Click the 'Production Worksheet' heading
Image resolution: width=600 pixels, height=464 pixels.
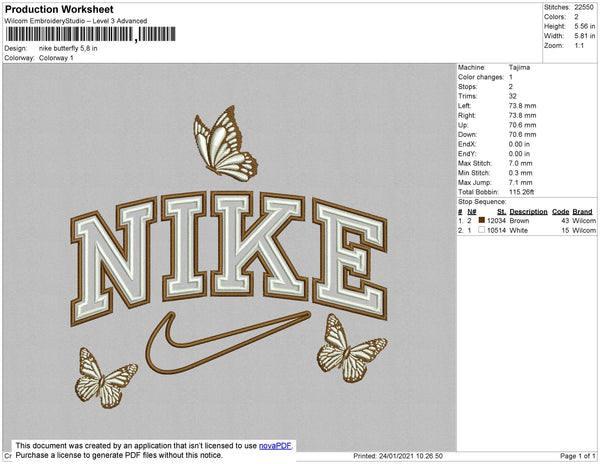click(x=59, y=9)
